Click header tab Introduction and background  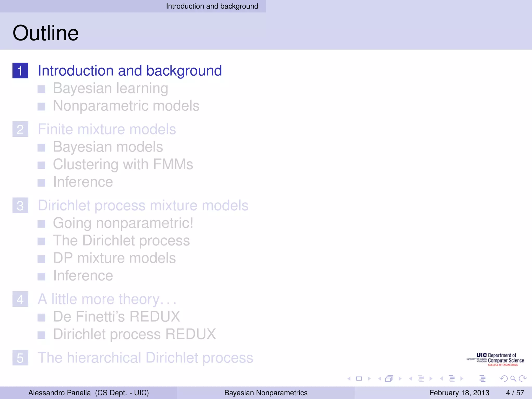point(212,6)
